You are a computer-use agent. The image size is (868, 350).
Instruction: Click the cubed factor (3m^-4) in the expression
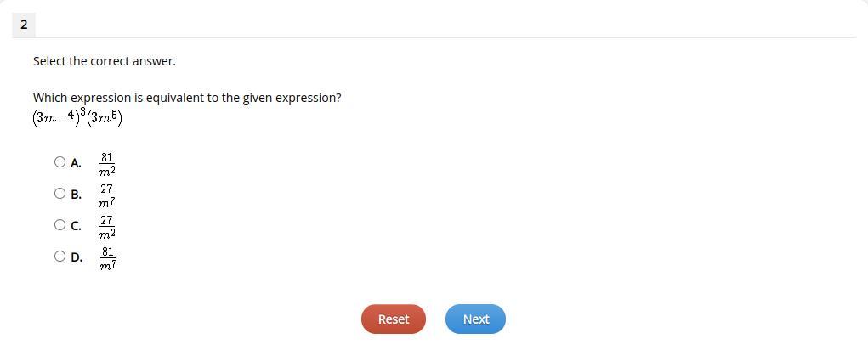coord(59,117)
